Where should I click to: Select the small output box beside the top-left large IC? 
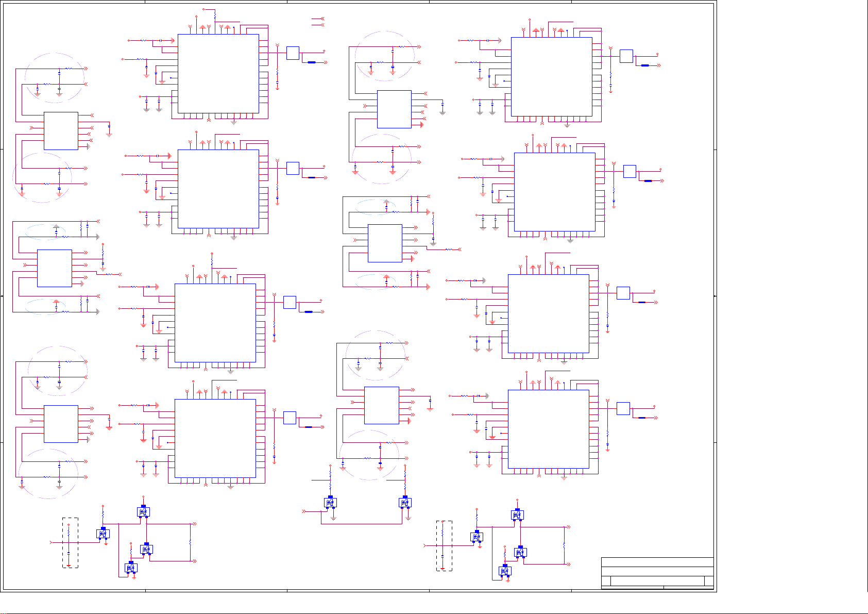(293, 53)
